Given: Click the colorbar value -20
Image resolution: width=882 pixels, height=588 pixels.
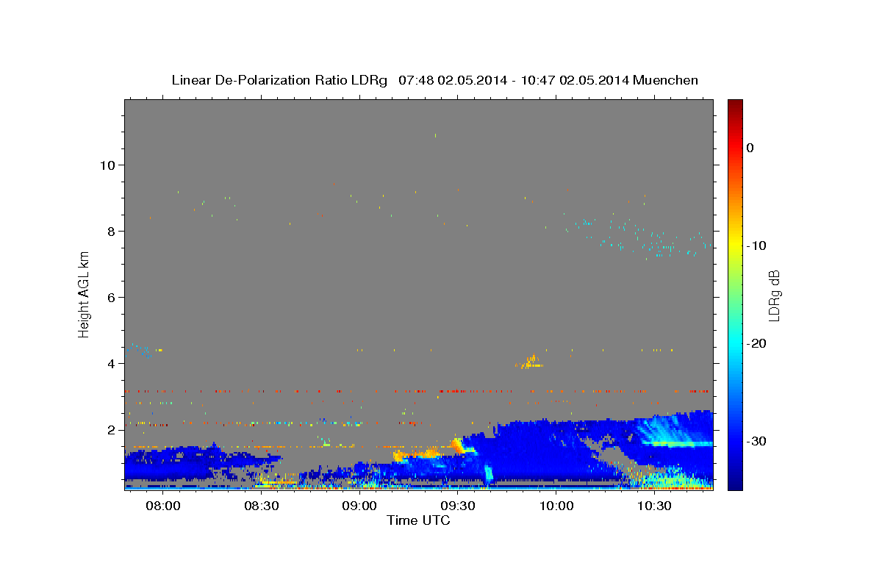Looking at the screenshot, I should pos(756,343).
